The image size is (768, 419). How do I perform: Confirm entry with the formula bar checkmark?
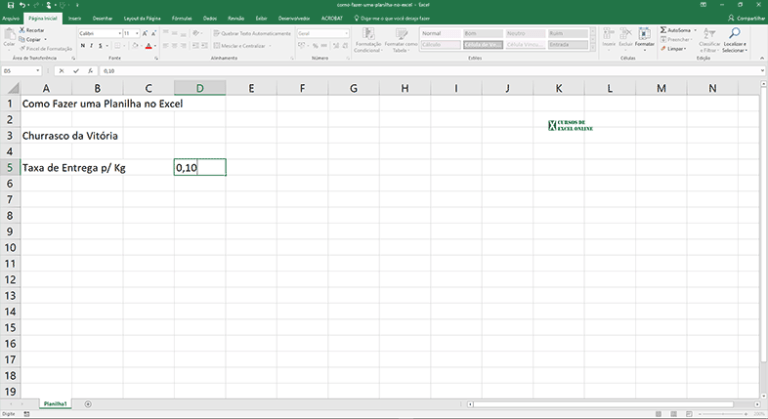(x=76, y=71)
